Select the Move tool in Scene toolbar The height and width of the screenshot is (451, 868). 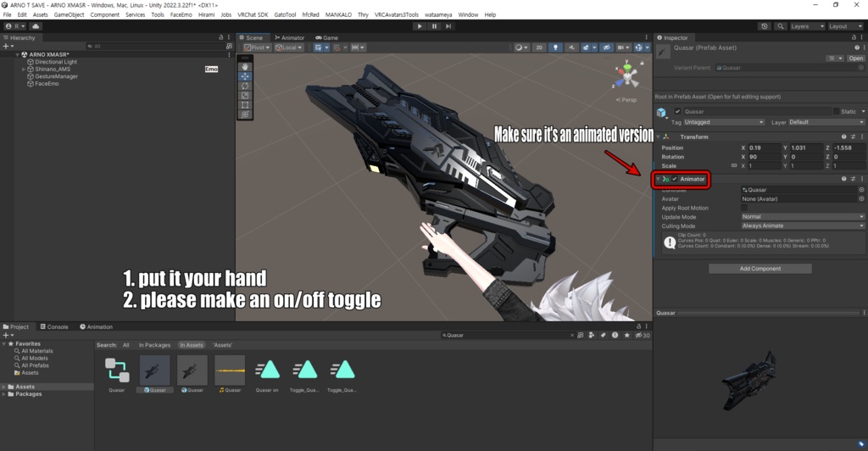245,76
